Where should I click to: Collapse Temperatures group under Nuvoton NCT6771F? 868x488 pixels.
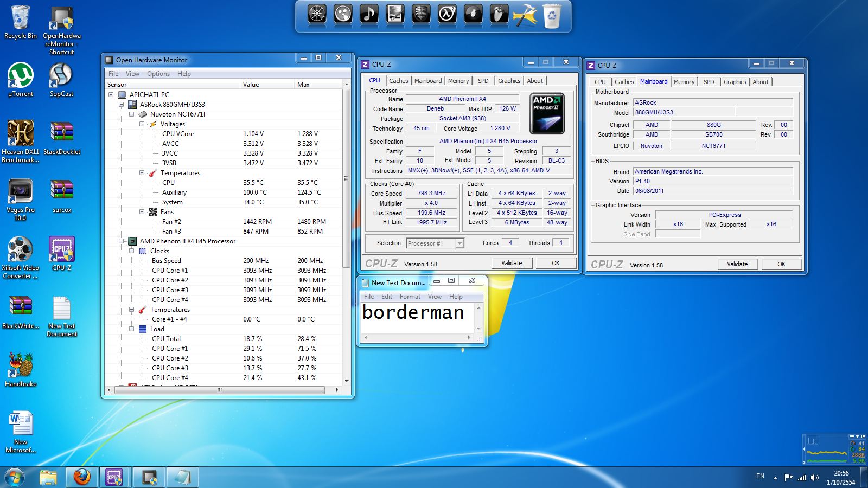pyautogui.click(x=142, y=172)
